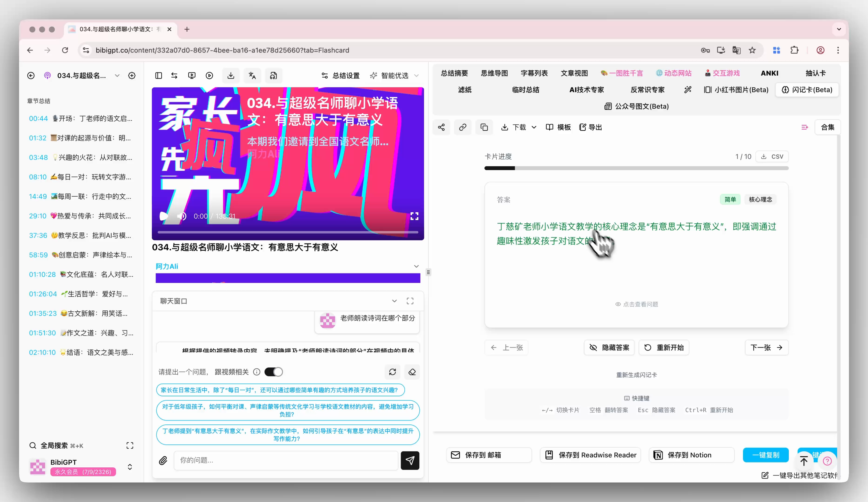Mute the video with the volume icon
The width and height of the screenshot is (868, 502).
tap(181, 216)
